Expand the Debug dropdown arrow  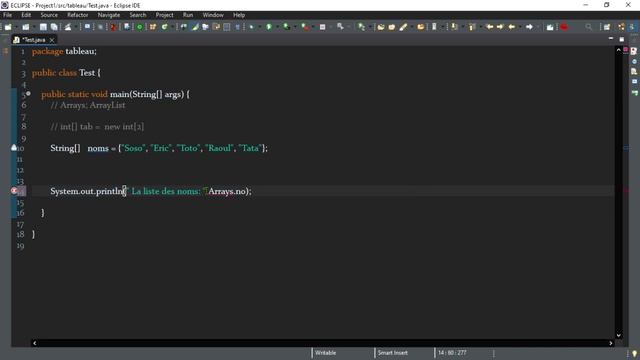pyautogui.click(x=260, y=27)
